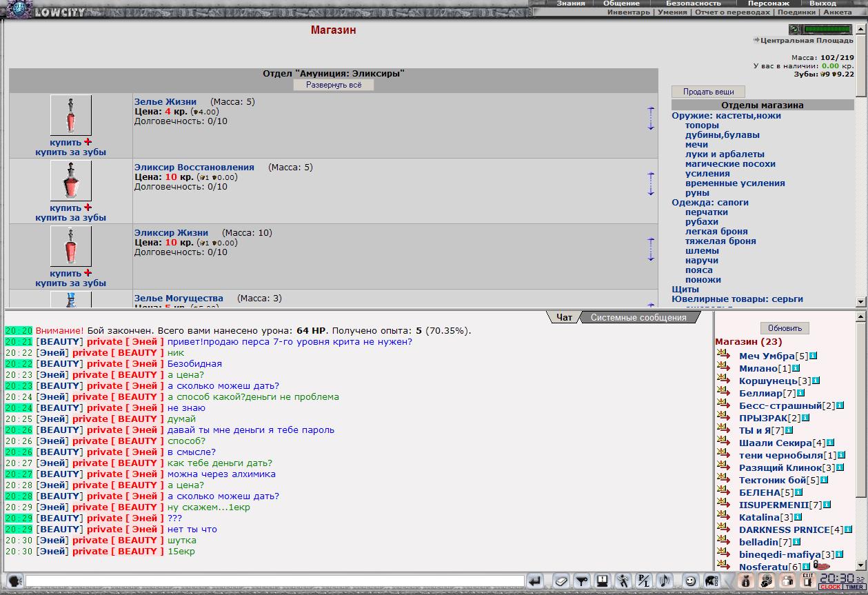Image resolution: width=868 pixels, height=595 pixels.
Task: Click the funnel filter chat icon
Action: pos(581,581)
